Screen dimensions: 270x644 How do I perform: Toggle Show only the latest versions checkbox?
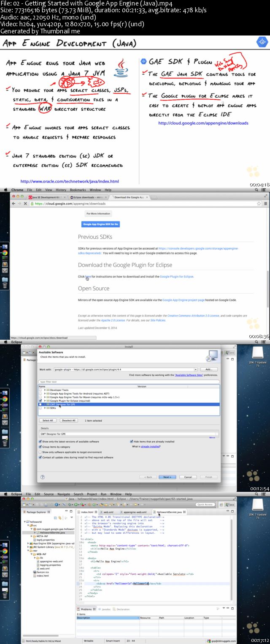coord(40,441)
